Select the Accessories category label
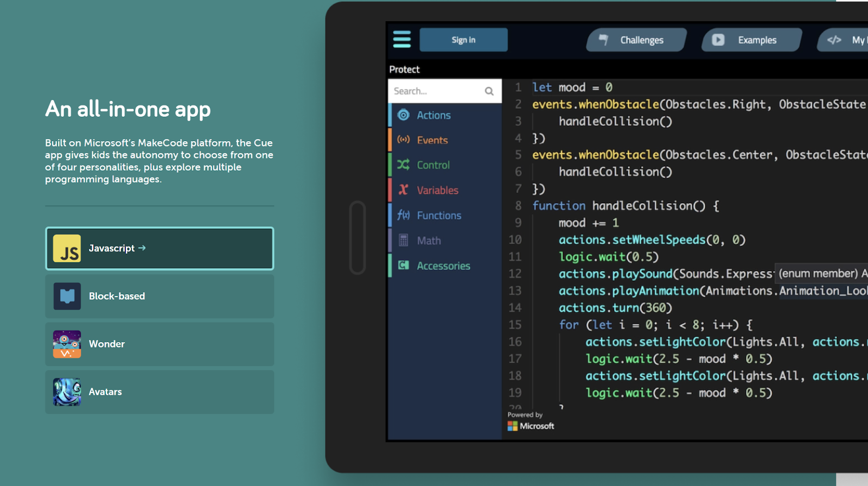The height and width of the screenshot is (486, 868). pyautogui.click(x=443, y=266)
